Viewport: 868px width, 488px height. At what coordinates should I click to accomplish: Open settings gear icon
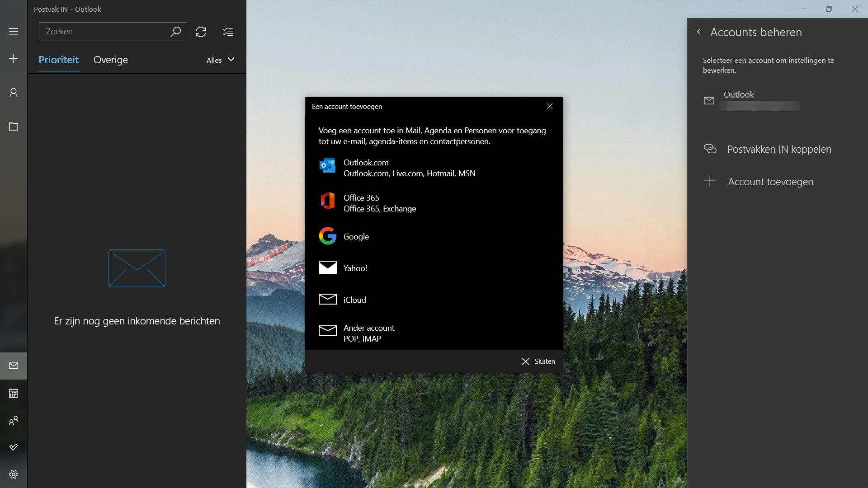(14, 474)
